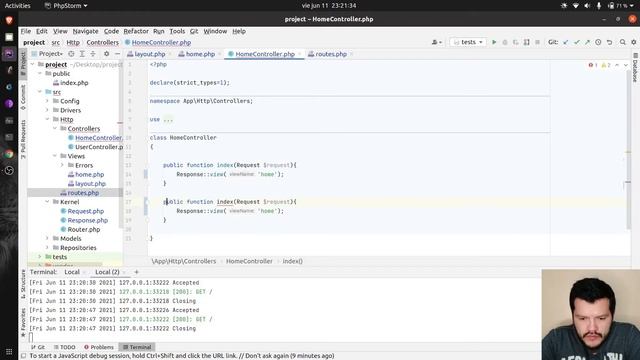Click the Rollback undo arrow icon

pyautogui.click(x=609, y=42)
